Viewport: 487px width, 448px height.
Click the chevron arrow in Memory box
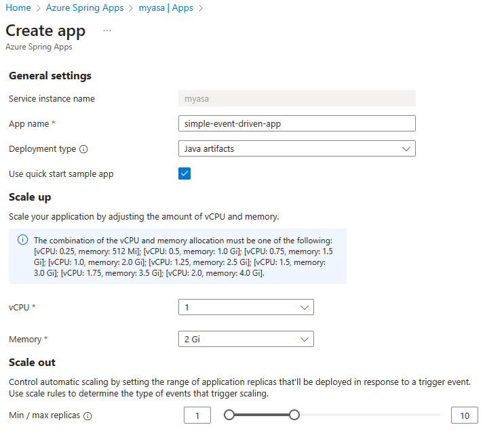coord(304,339)
